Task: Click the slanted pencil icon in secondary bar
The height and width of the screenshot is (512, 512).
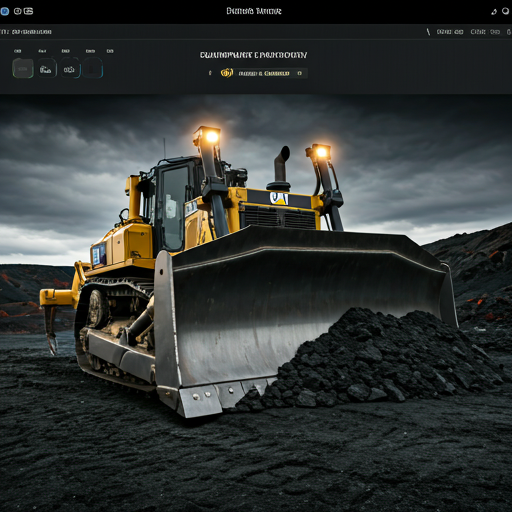Action: coord(428,32)
